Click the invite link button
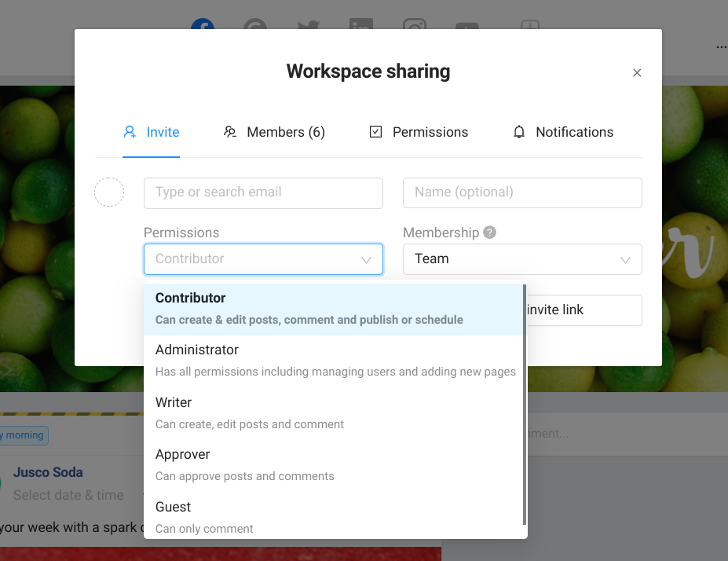 [x=584, y=310]
